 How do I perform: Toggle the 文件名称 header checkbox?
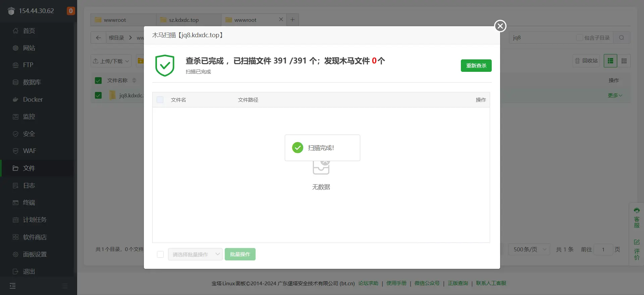click(x=98, y=81)
